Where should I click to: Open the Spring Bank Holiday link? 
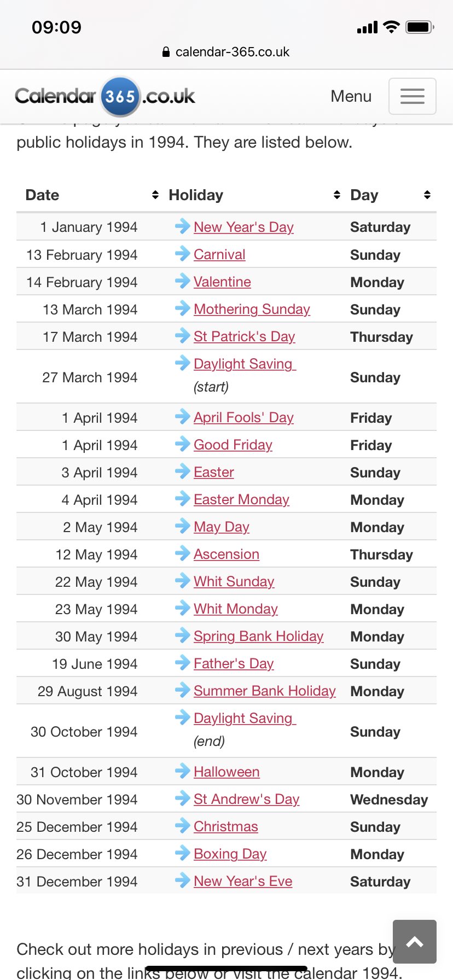259,636
